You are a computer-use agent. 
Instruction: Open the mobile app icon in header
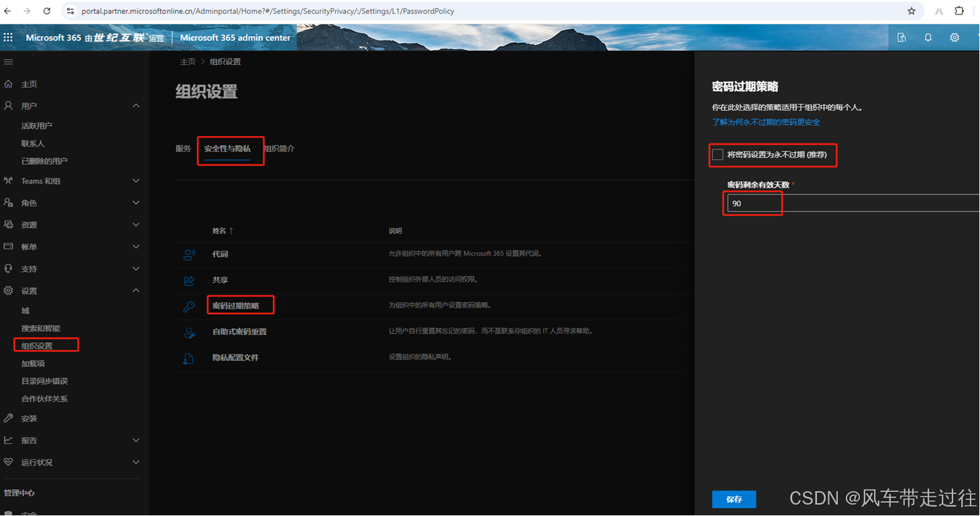902,38
